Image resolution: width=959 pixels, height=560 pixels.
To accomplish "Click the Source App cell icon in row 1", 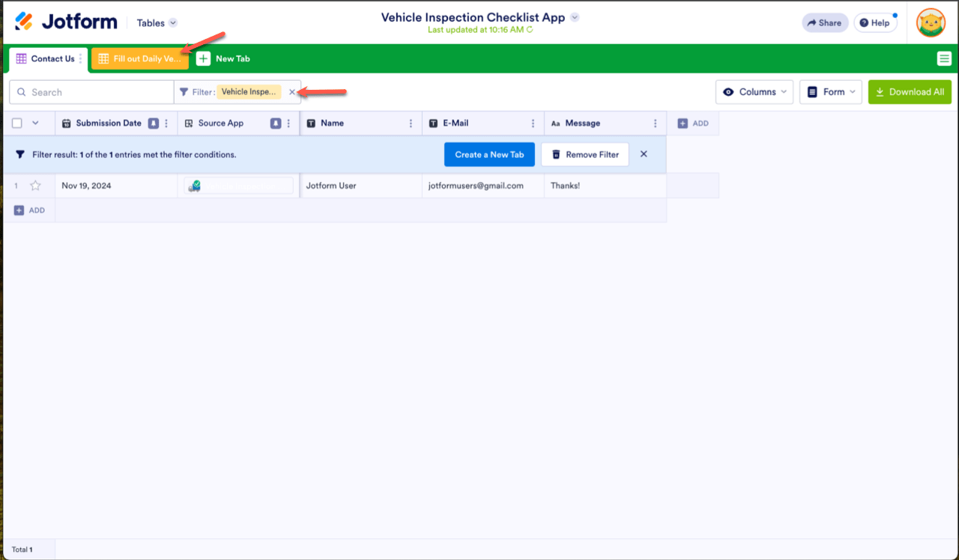I will tap(194, 186).
